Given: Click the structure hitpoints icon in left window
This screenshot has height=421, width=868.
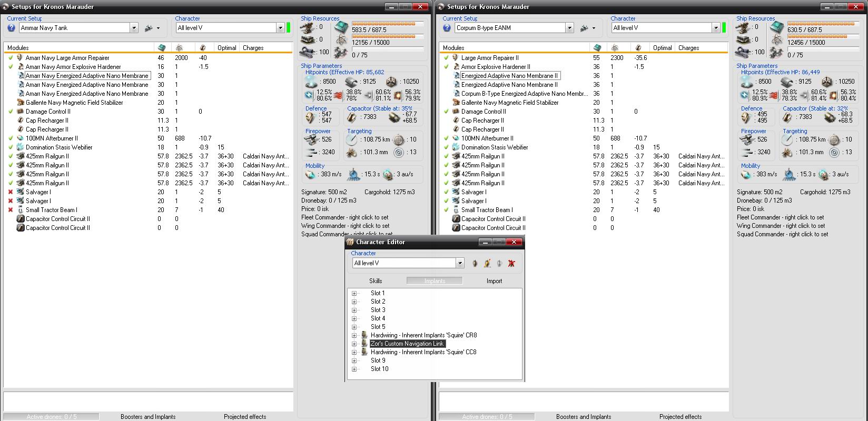Looking at the screenshot, I should (x=391, y=82).
